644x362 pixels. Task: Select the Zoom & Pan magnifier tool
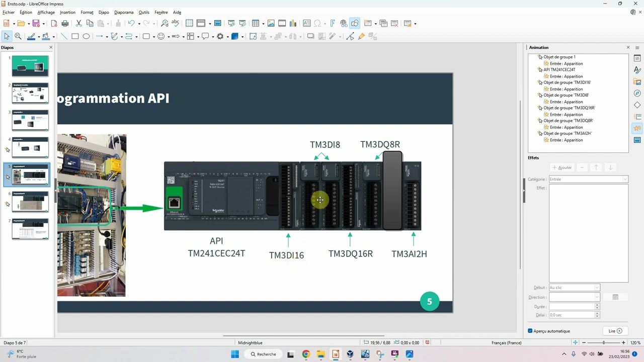click(18, 36)
